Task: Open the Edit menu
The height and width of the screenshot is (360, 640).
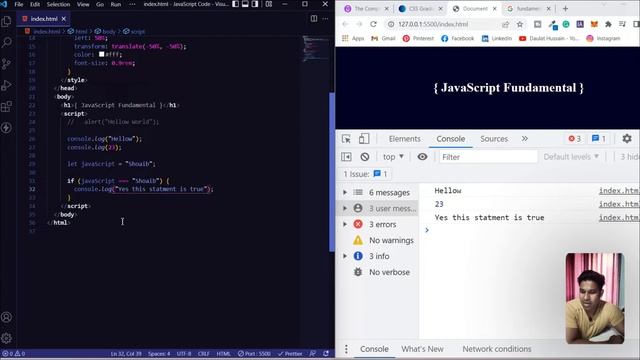Action: [x=35, y=4]
